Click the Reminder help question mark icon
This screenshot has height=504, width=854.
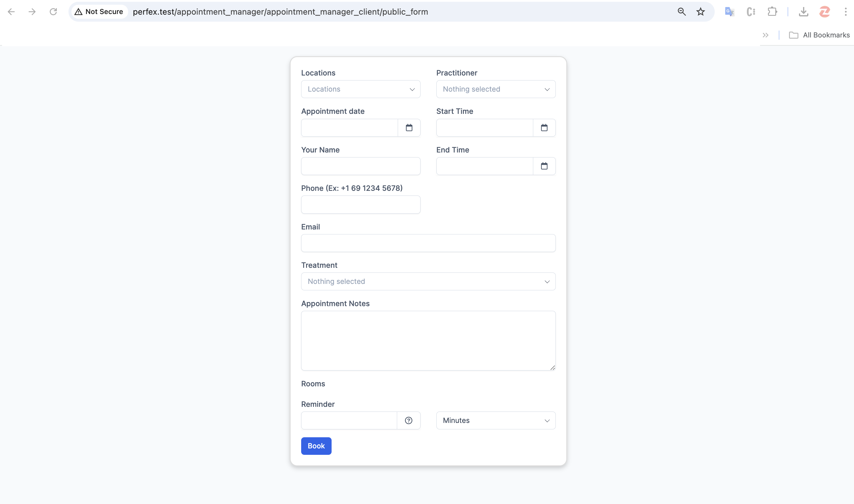[409, 420]
